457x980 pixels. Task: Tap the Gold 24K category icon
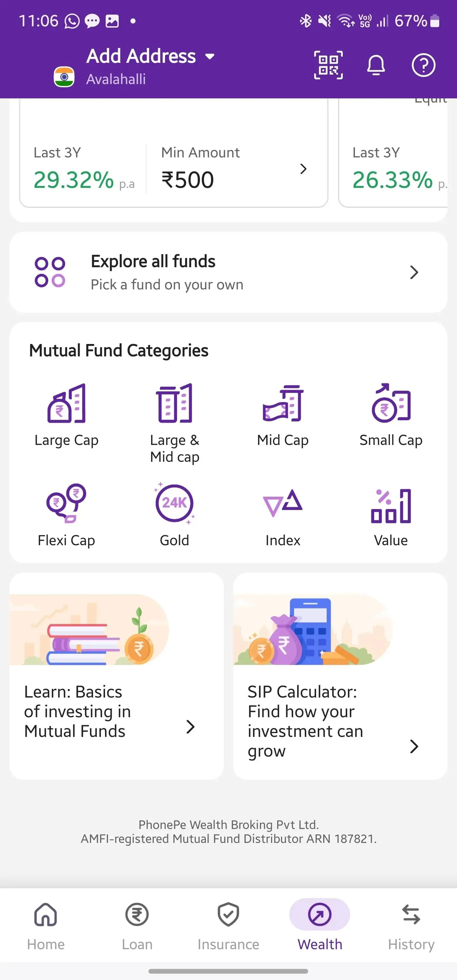pos(175,504)
